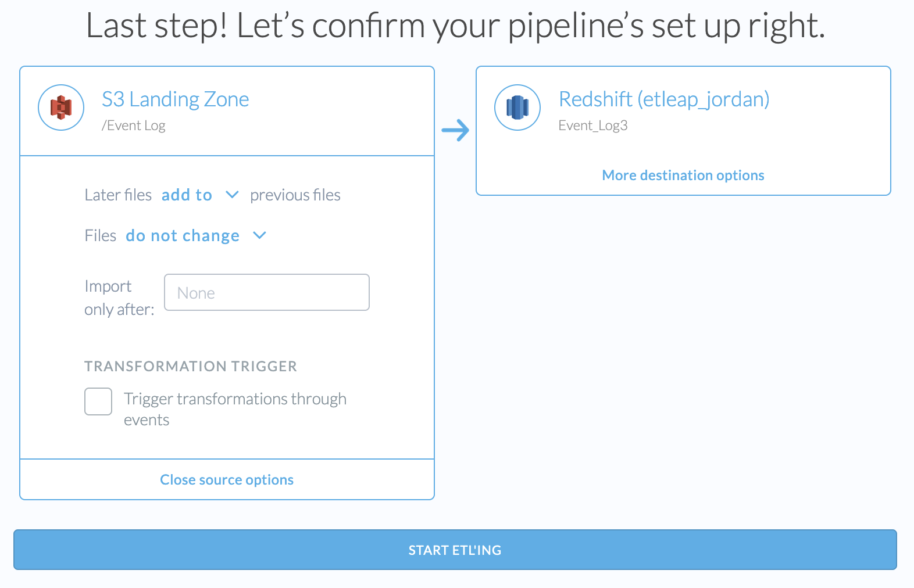Image resolution: width=914 pixels, height=588 pixels.
Task: Click the 'Last step!' page heading
Action: click(455, 26)
